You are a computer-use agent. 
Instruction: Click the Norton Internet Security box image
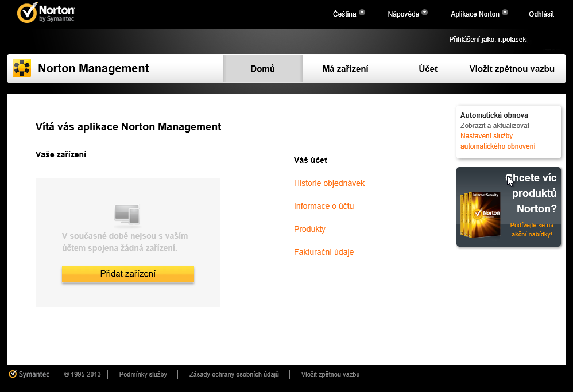(481, 214)
